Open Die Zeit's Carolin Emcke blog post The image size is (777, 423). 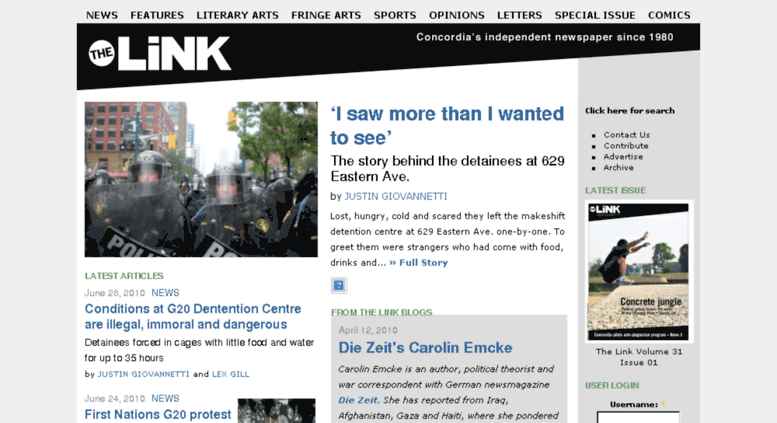coord(425,348)
